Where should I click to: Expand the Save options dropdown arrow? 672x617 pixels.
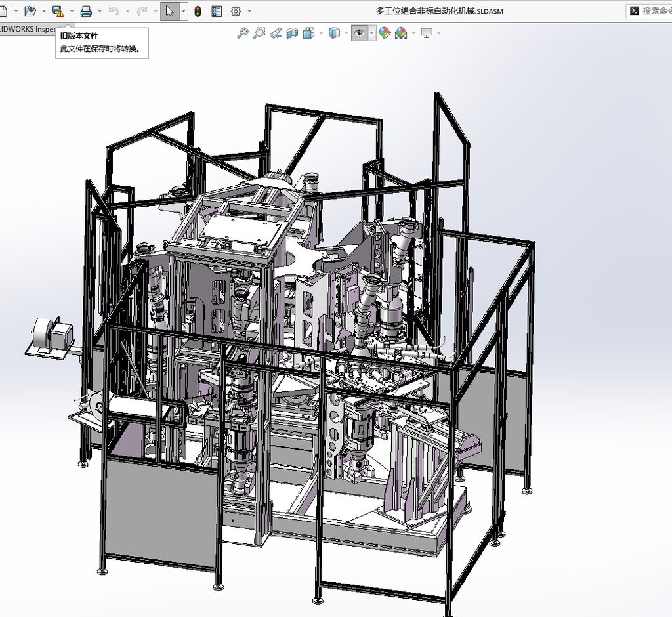pyautogui.click(x=72, y=11)
